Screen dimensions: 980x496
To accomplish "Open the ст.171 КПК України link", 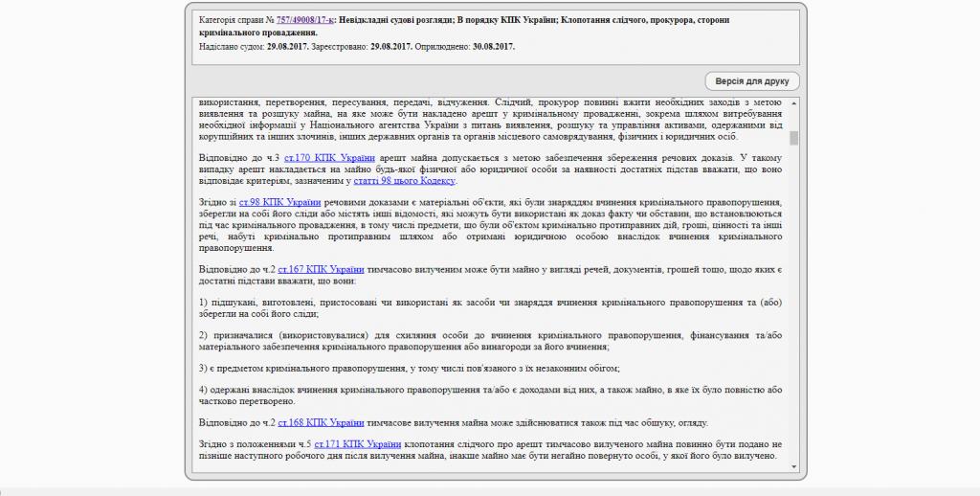I will (x=358, y=444).
